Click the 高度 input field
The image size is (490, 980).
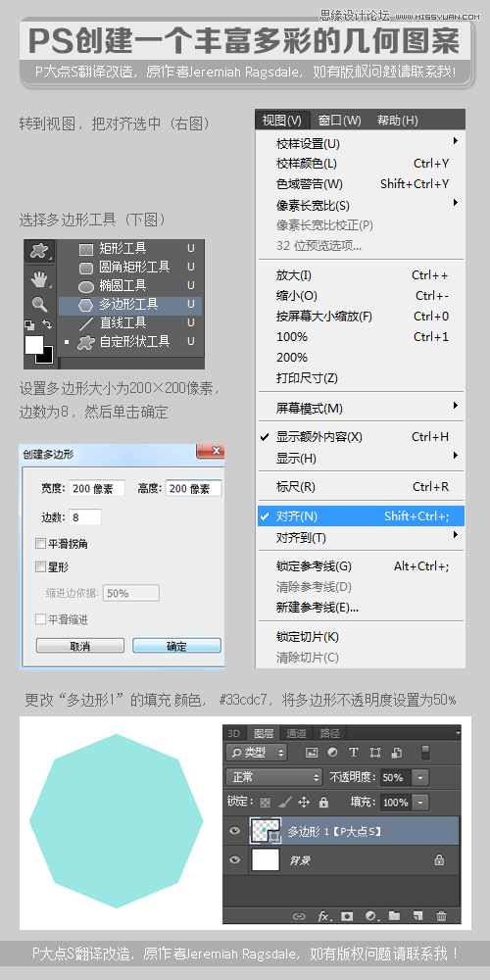click(194, 488)
